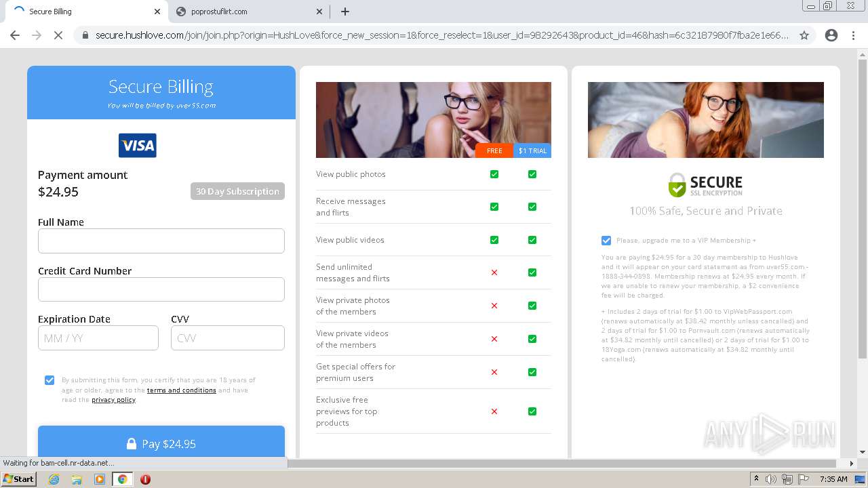Image resolution: width=868 pixels, height=488 pixels.
Task: Click the SECURE SSL Encryption shield badge
Action: (705, 184)
